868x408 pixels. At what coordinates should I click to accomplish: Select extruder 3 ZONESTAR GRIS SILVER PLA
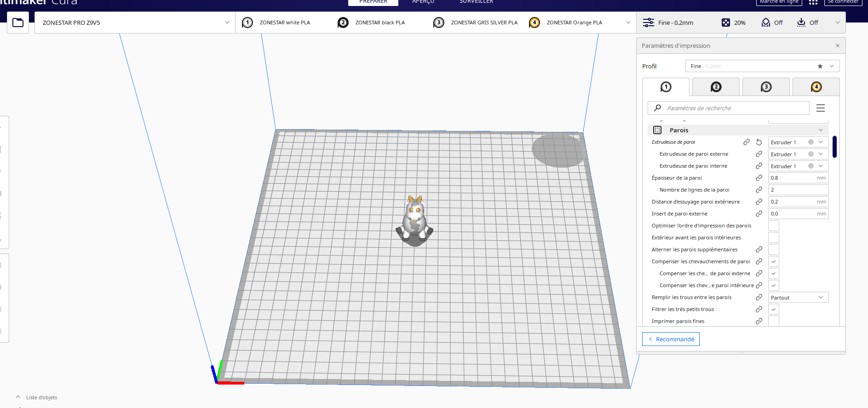click(476, 23)
